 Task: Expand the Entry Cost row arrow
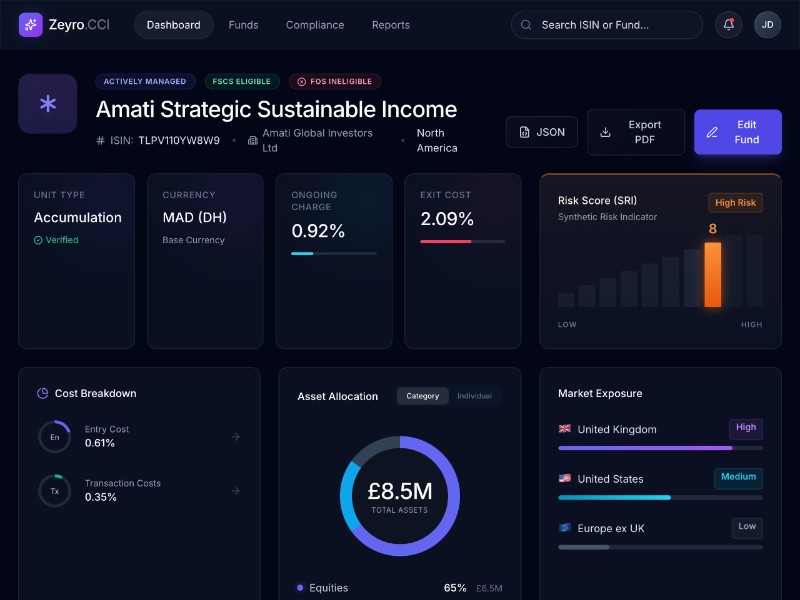tap(235, 437)
